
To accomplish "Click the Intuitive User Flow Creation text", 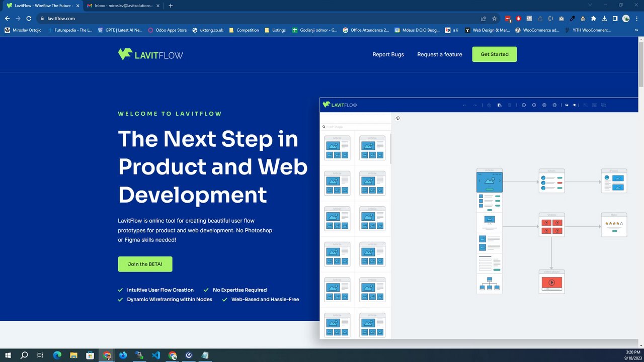I will 160,290.
